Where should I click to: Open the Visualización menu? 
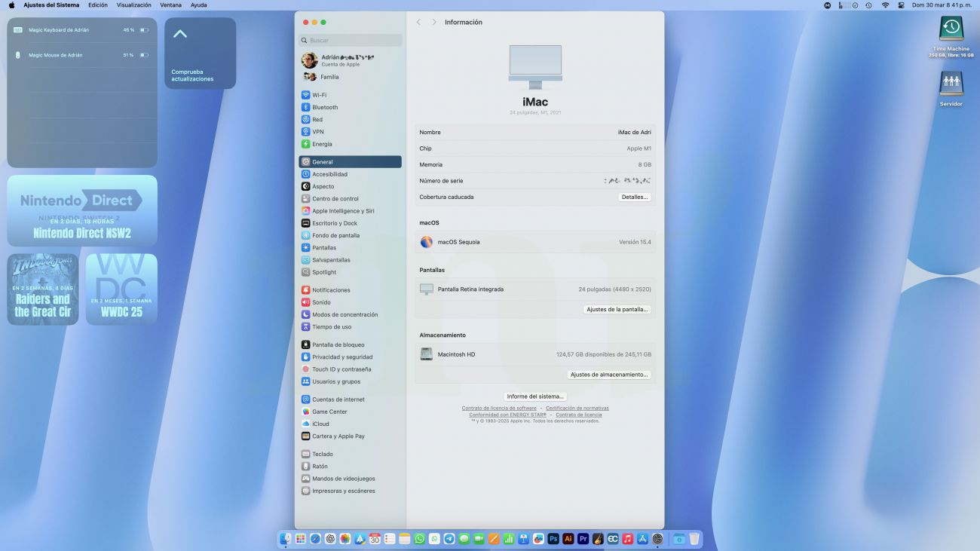(x=134, y=5)
